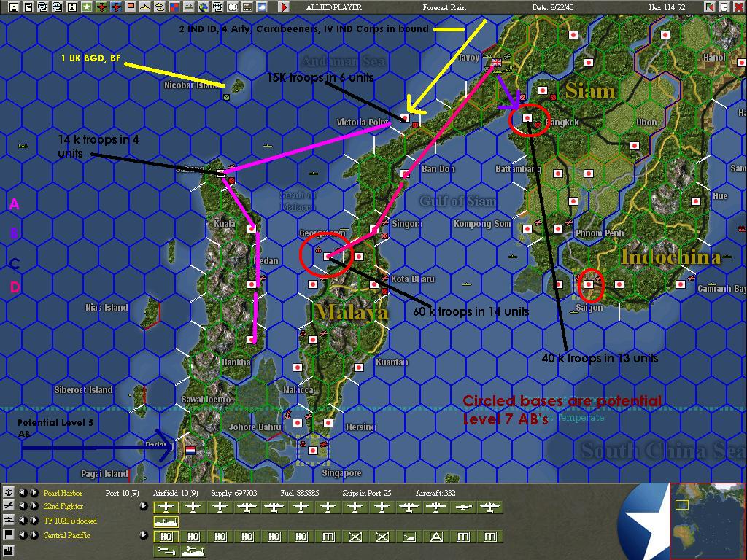
Task: Click the OP toolbar button
Action: (x=233, y=7)
